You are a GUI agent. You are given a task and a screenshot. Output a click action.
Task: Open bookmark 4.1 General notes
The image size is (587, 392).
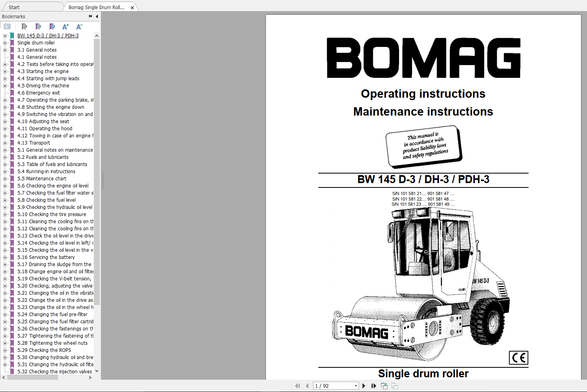coord(37,57)
